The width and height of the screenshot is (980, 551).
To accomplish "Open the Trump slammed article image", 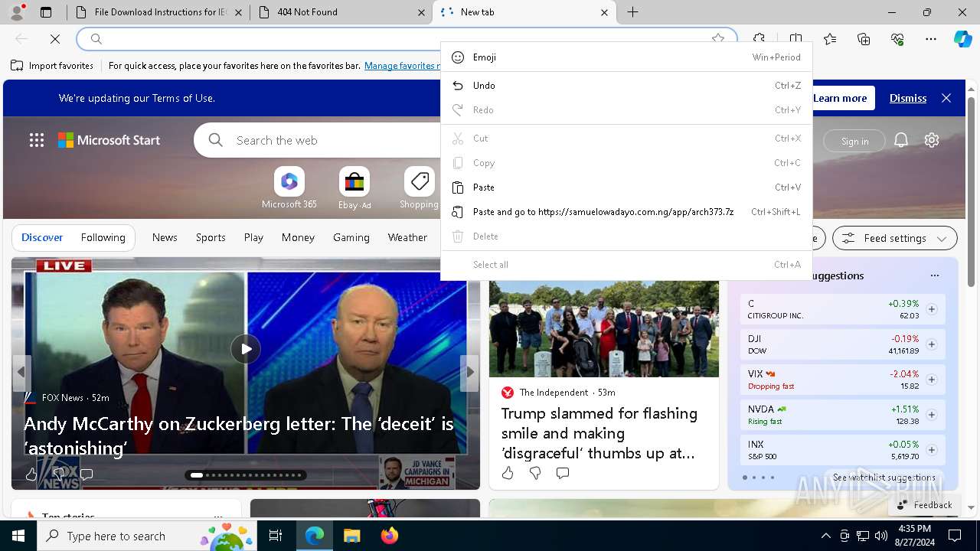I will click(x=604, y=329).
